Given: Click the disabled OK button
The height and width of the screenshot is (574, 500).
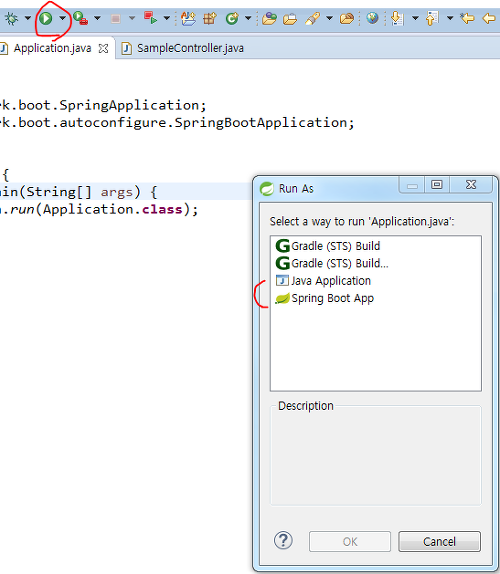Looking at the screenshot, I should (x=350, y=541).
